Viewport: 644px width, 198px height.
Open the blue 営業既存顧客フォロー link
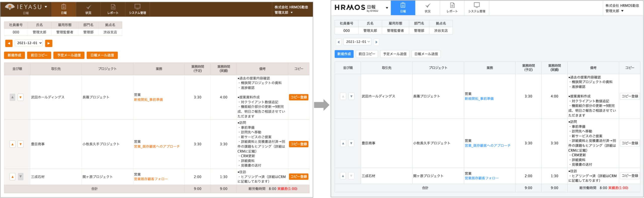tap(481, 178)
